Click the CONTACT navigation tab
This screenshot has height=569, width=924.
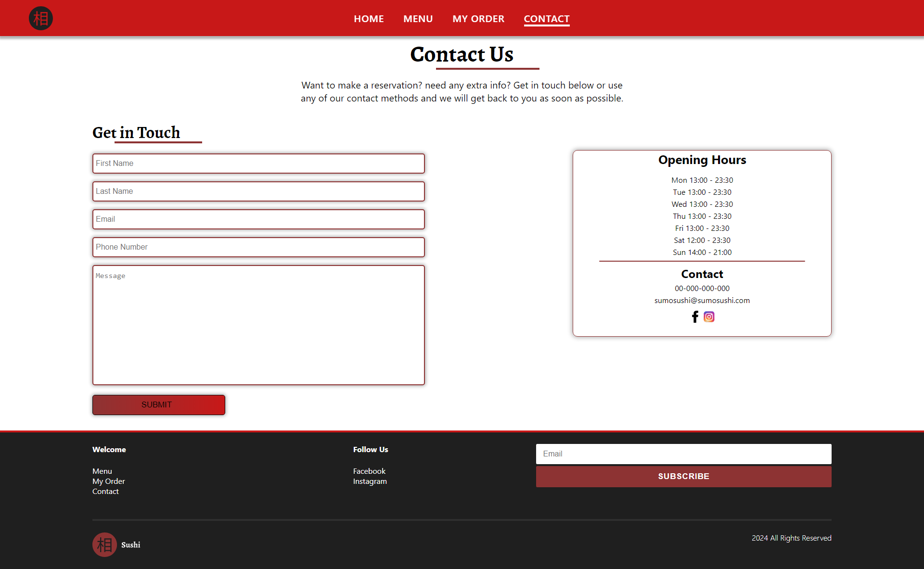click(x=547, y=18)
